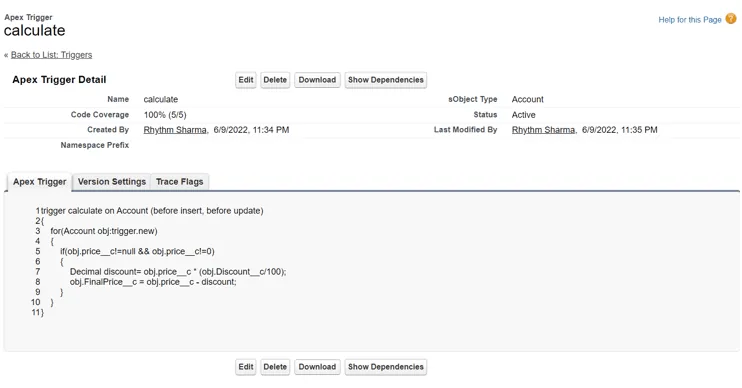742x388 pixels.
Task: Click the code coverage value 100% (5/5)
Action: click(x=165, y=115)
